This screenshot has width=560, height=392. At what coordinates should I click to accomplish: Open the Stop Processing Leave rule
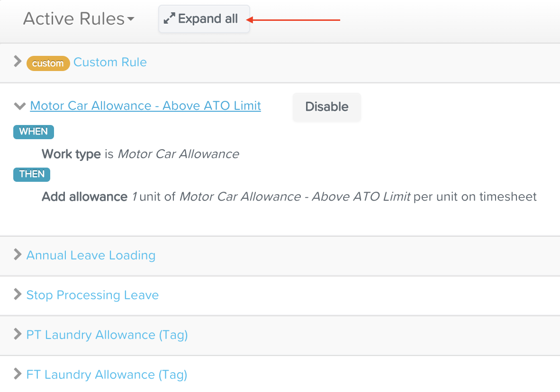(92, 295)
